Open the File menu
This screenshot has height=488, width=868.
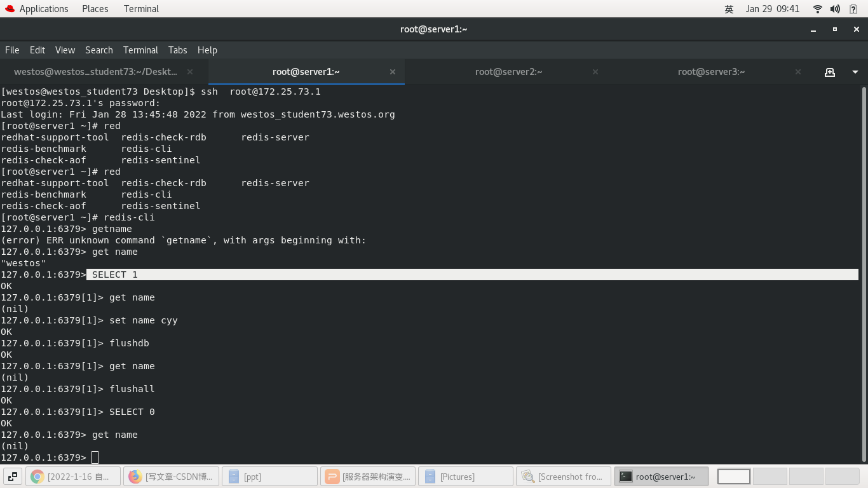point(12,50)
